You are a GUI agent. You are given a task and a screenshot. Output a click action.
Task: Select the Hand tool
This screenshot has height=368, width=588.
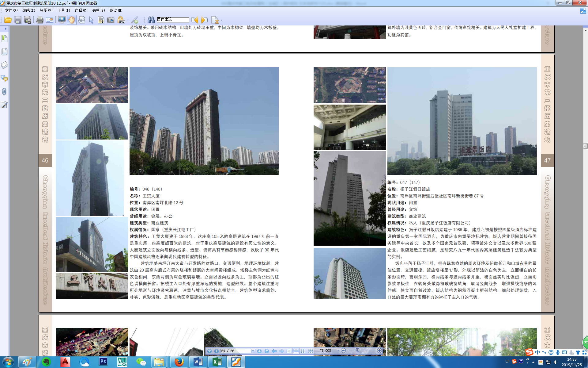point(71,20)
